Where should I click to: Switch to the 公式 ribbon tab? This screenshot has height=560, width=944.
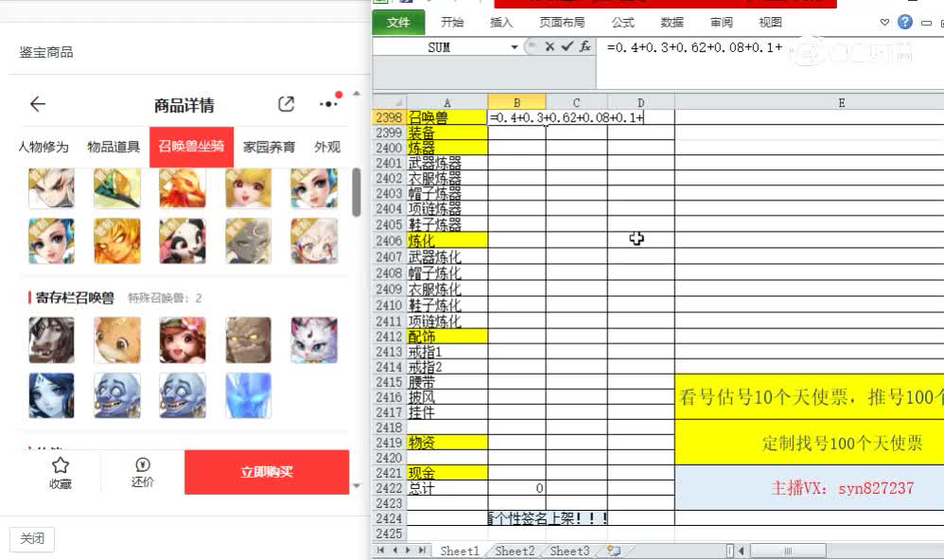click(x=622, y=23)
